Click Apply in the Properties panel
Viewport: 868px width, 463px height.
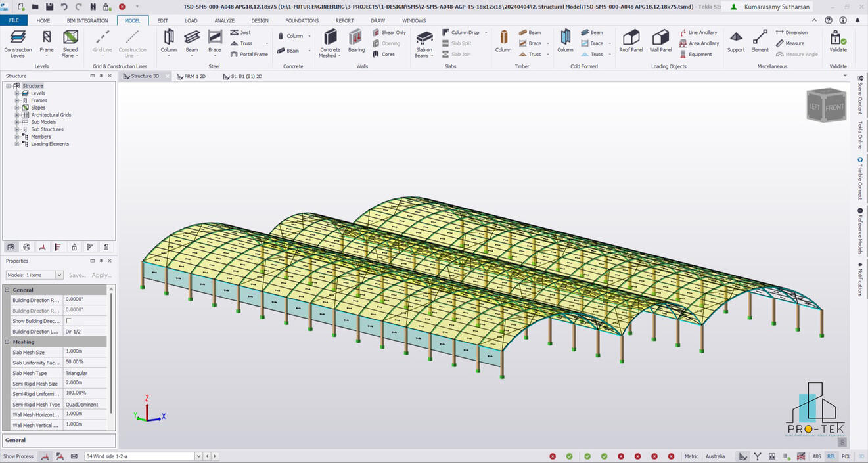click(100, 275)
